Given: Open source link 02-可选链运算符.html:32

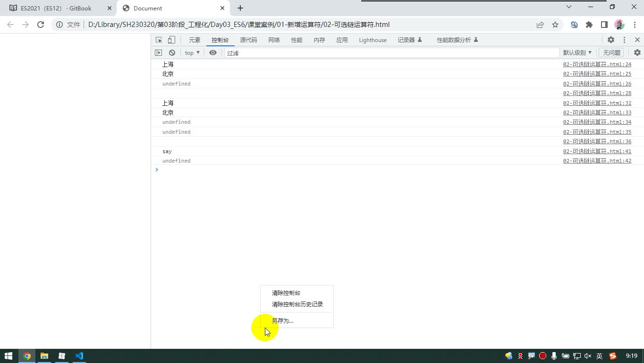Looking at the screenshot, I should [x=597, y=103].
